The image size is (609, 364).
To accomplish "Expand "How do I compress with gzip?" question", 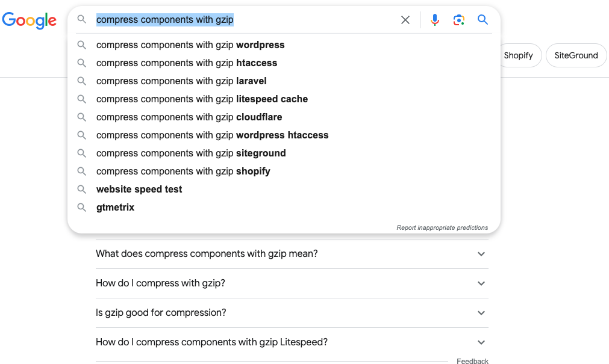I will point(292,283).
